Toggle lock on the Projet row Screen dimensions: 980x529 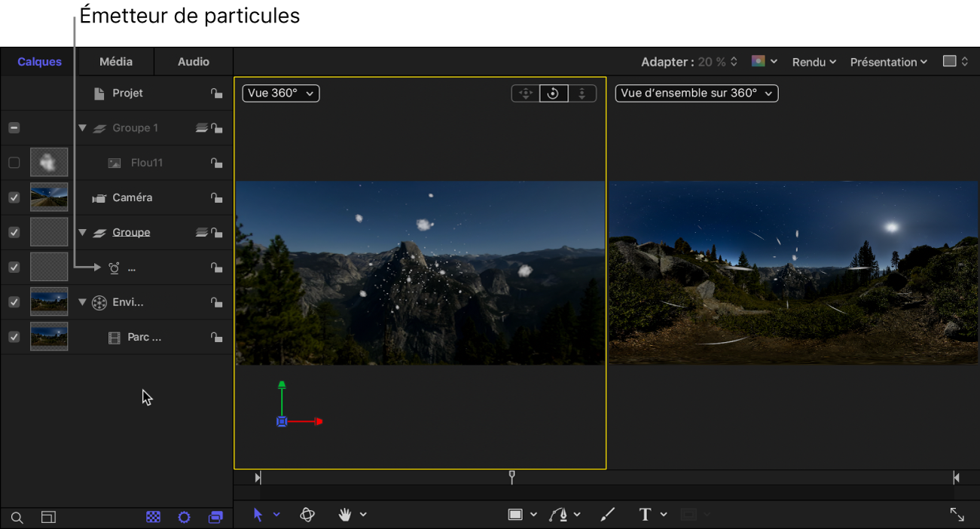[x=216, y=93]
